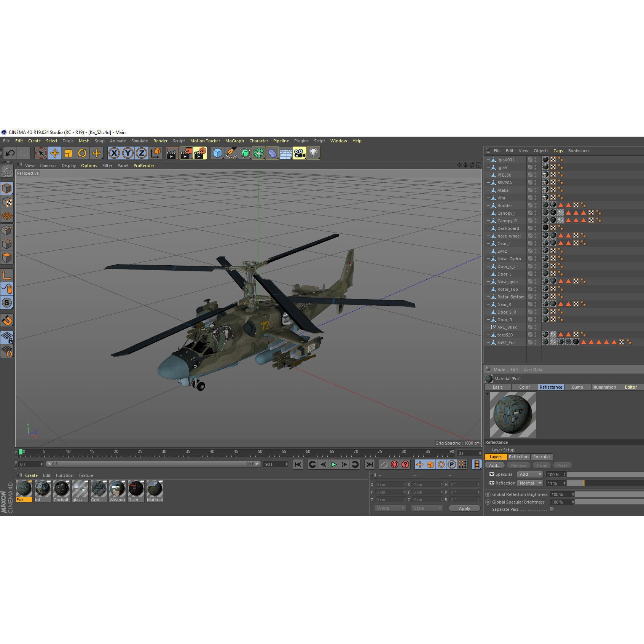Toggle visibility of the Reflection reflectance layer
The width and height of the screenshot is (644, 644).
[x=492, y=483]
